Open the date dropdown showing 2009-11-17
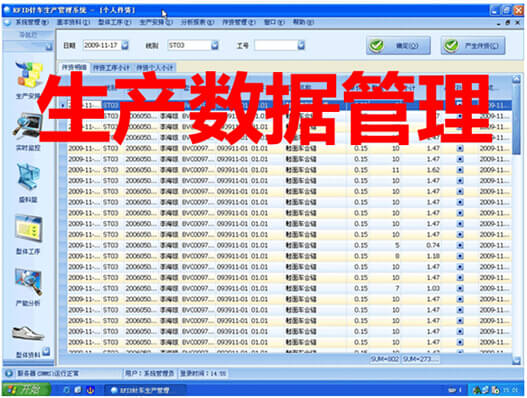Viewport: 527px width, 398px height. (x=125, y=45)
